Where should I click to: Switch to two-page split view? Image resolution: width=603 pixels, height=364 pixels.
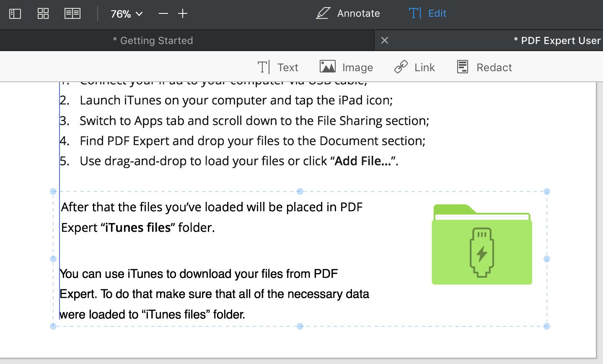tap(72, 14)
